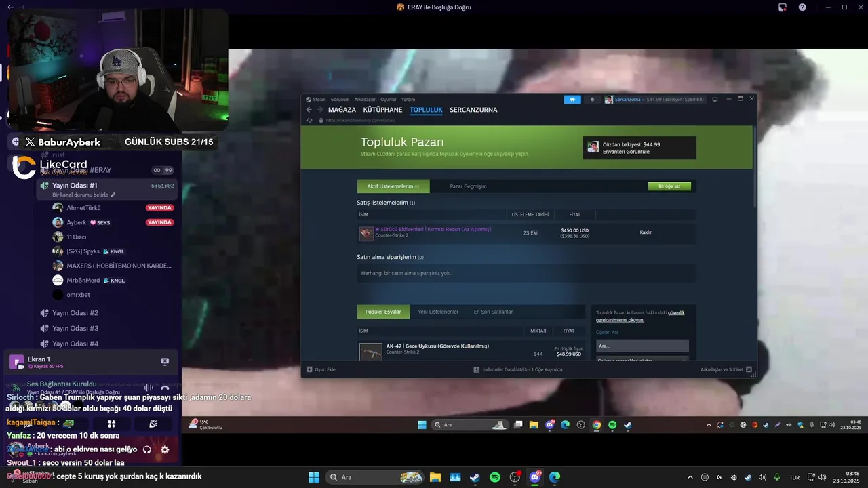Switch to the En Son Satılanlar tab
Viewport: 868px width, 488px height.
pyautogui.click(x=493, y=312)
